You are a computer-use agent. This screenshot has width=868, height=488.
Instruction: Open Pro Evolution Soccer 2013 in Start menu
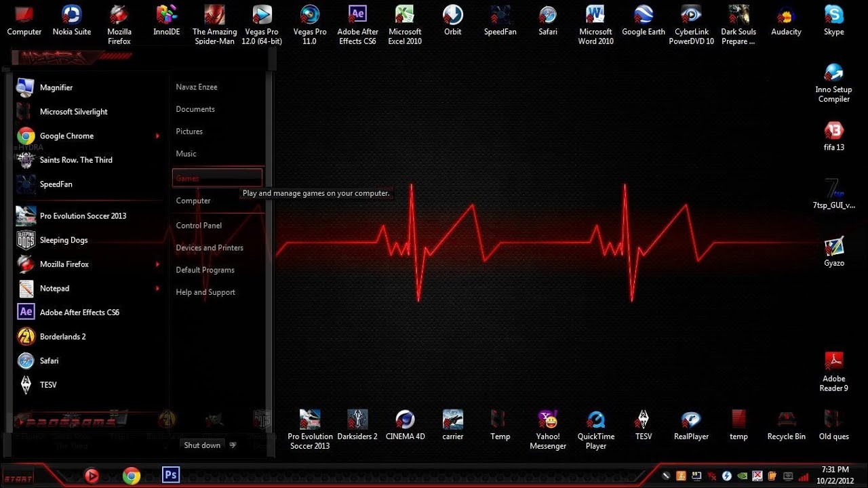coord(87,216)
